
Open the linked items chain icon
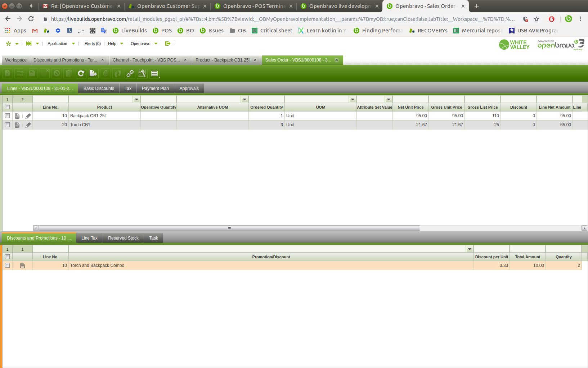point(130,73)
